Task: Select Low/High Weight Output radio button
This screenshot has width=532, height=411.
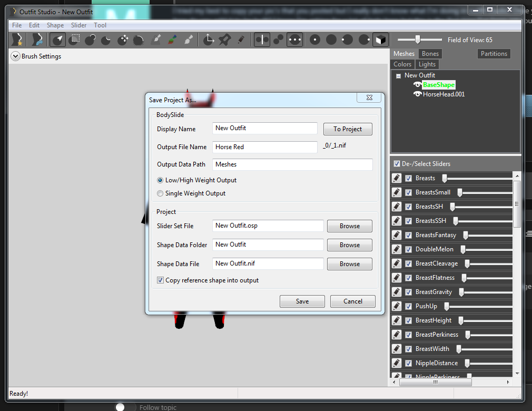Action: [160, 180]
